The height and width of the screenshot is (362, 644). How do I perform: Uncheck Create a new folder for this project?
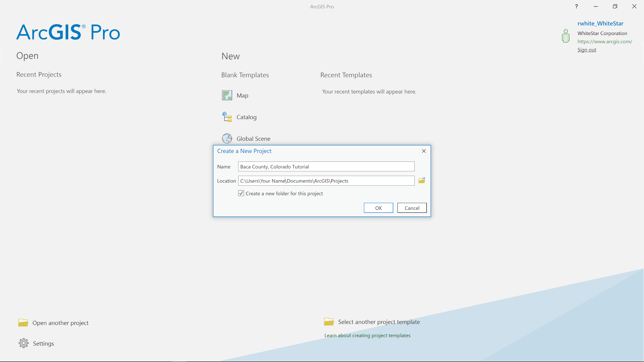pos(241,193)
